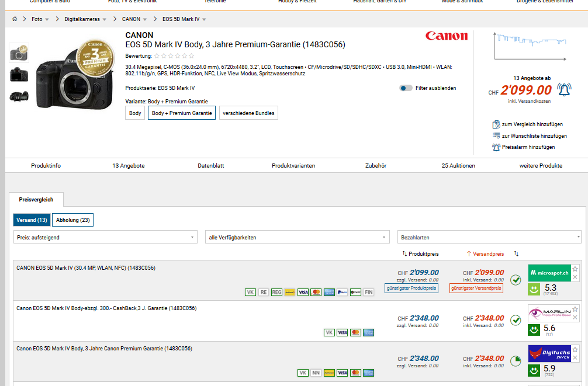Viewport: 588px width, 386px height.
Task: Open the 'Preis: aufsteigend' sort dropdown
Action: (x=105, y=238)
